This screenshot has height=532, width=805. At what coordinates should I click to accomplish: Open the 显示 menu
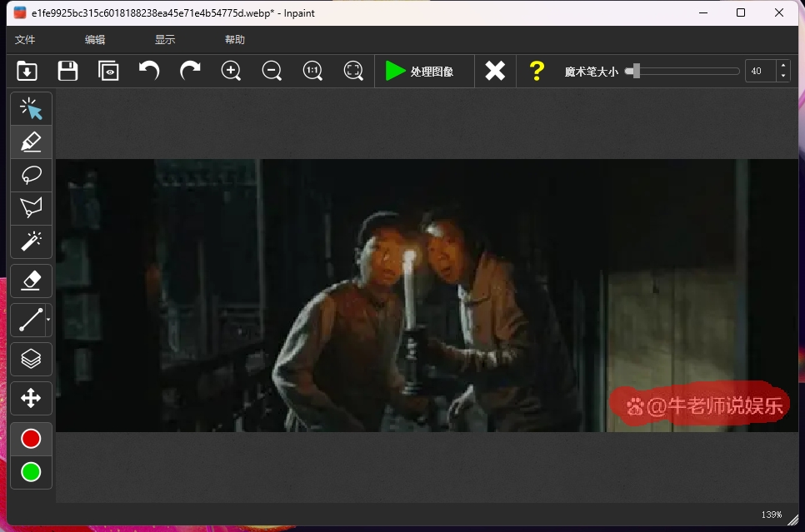coord(165,39)
